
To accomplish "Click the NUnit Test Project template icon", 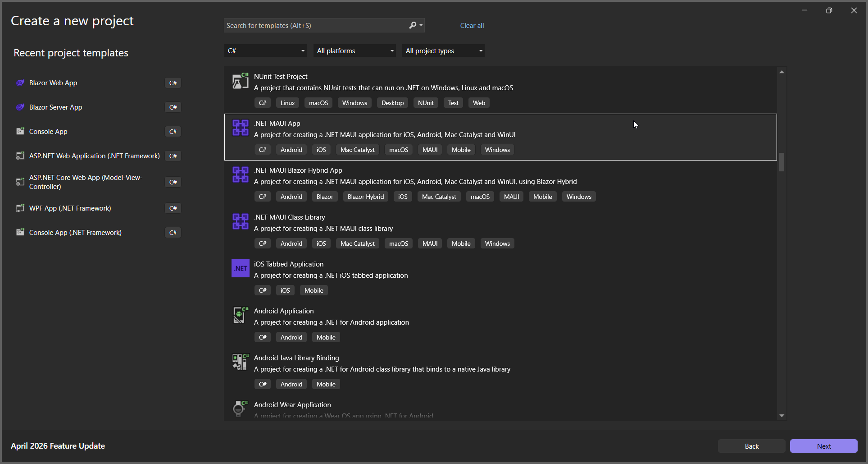I will pyautogui.click(x=240, y=81).
